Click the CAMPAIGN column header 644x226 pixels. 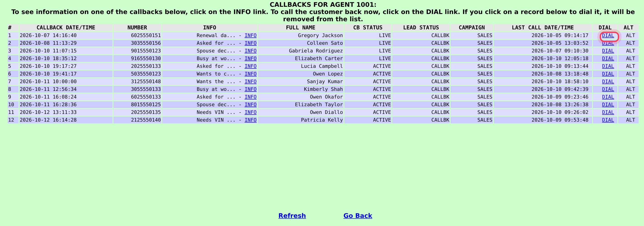472,28
